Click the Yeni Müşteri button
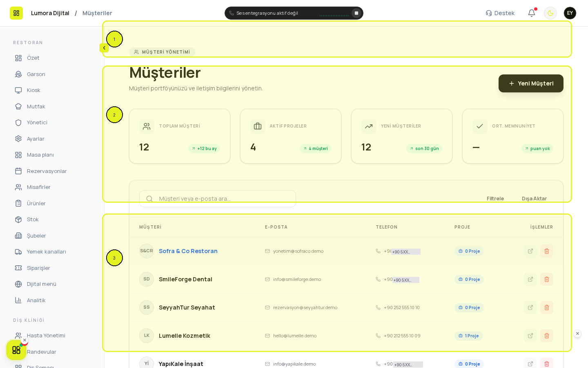Screen dimensions: 588x368 pos(531,83)
